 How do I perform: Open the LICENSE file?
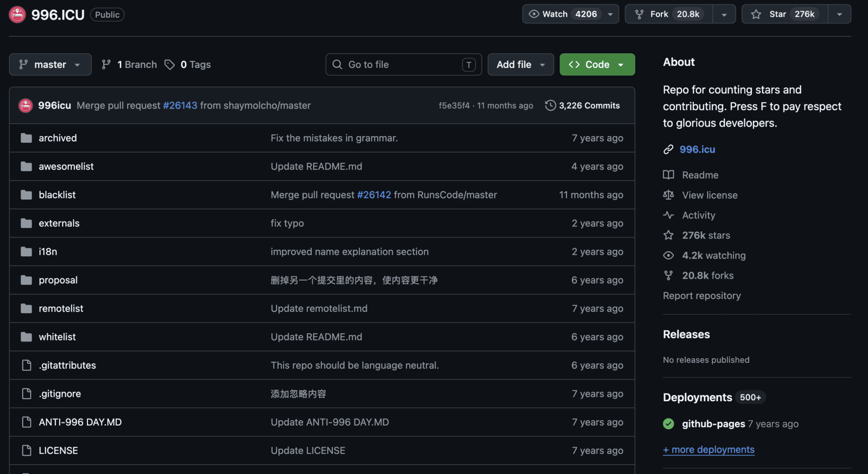coord(58,451)
